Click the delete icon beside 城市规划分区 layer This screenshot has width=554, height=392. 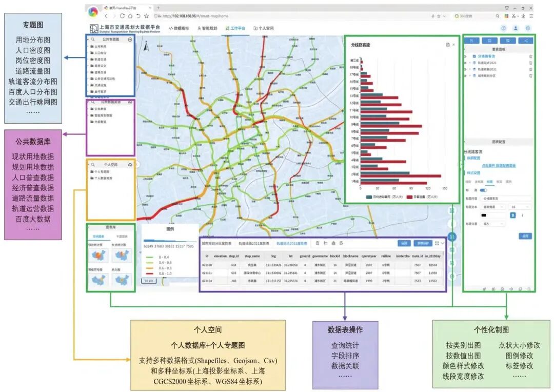530,75
